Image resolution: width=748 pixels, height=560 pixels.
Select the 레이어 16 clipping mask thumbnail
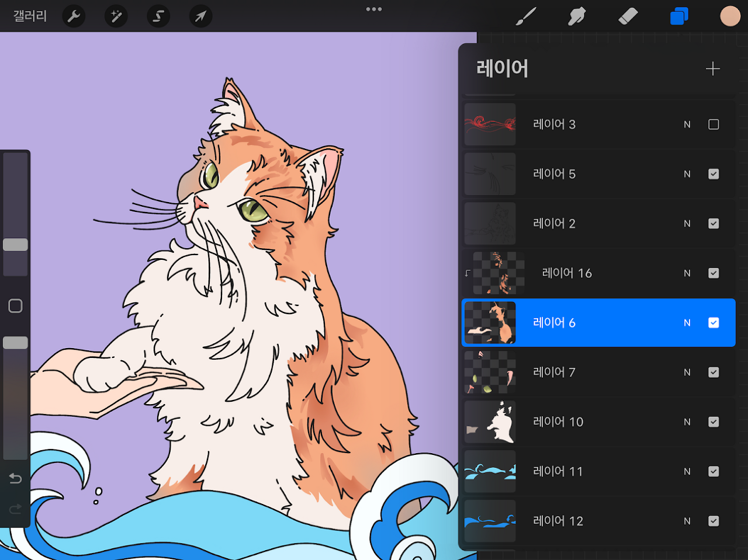[498, 273]
